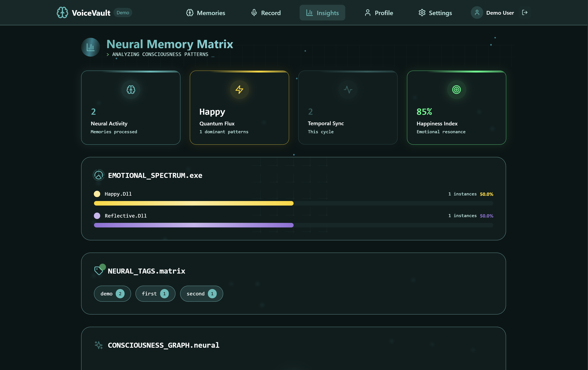Screen dimensions: 588x370
Task: Click the VoiceVault brain logo icon
Action: [62, 12]
